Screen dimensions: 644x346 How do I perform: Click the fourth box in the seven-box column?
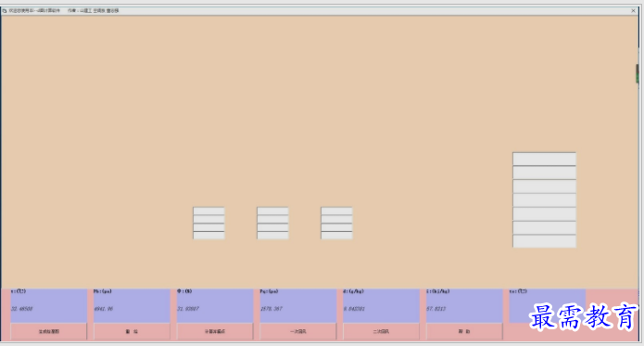[544, 200]
